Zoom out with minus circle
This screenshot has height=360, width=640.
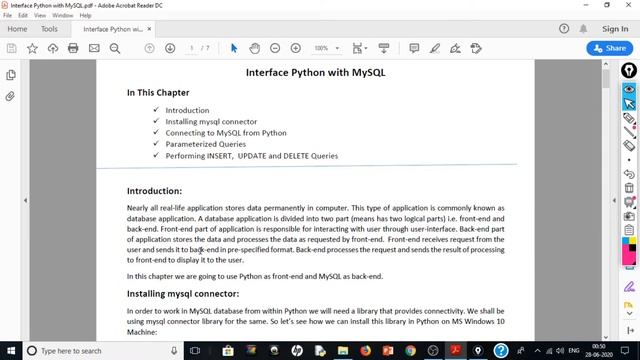point(275,48)
